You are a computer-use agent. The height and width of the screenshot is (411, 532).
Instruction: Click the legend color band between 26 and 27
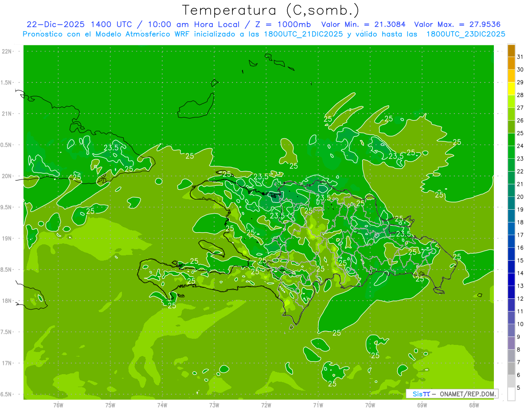[511, 114]
